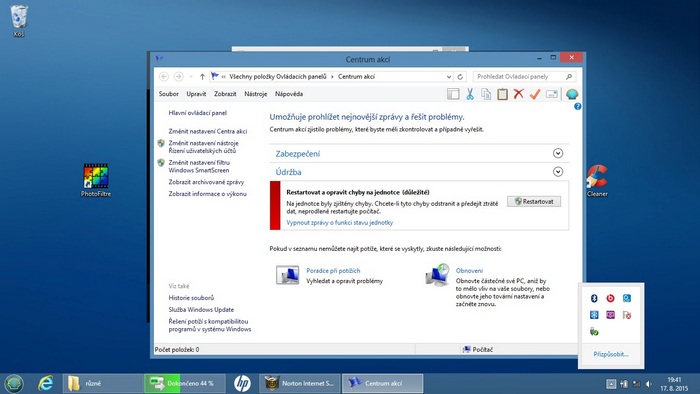Select the CCleaner desktop icon
The height and width of the screenshot is (394, 700).
(x=597, y=181)
